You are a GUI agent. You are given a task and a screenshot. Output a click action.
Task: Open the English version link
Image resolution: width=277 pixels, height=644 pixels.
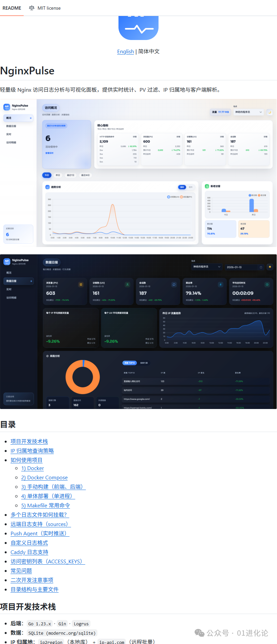(x=125, y=51)
